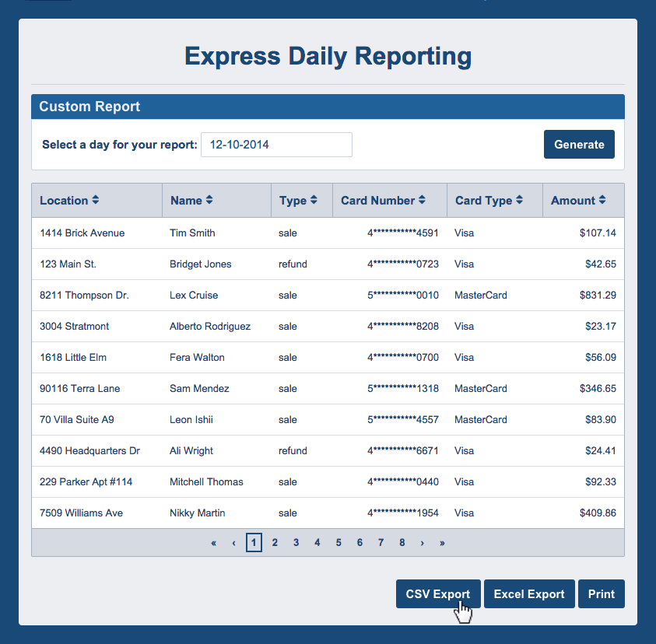Export the report as CSV

point(438,593)
